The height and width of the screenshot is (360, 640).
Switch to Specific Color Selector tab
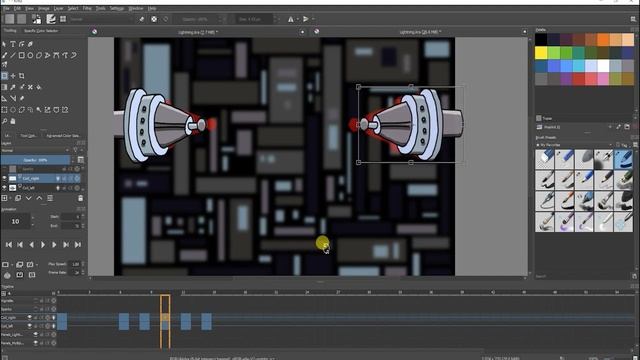pyautogui.click(x=41, y=31)
